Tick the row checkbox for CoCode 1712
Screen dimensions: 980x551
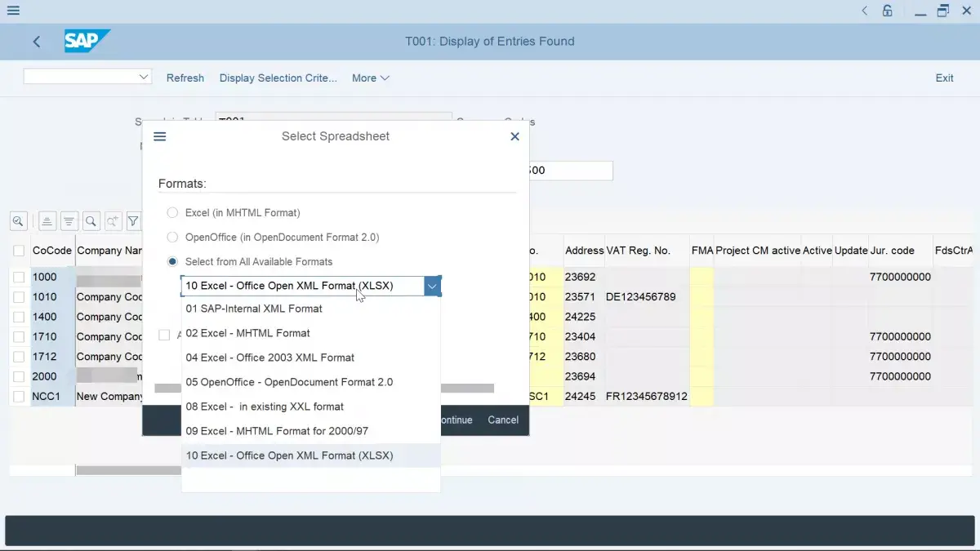tap(19, 357)
